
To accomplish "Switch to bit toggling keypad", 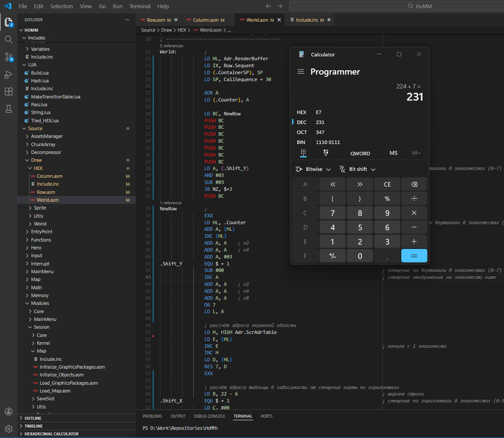I will tap(326, 153).
